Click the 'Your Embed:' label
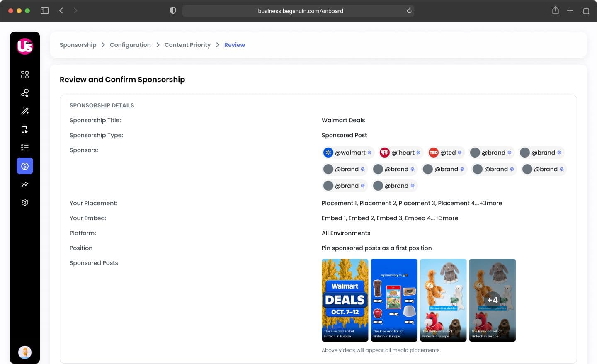Screen dimensions: 597x364 pyautogui.click(x=88, y=218)
